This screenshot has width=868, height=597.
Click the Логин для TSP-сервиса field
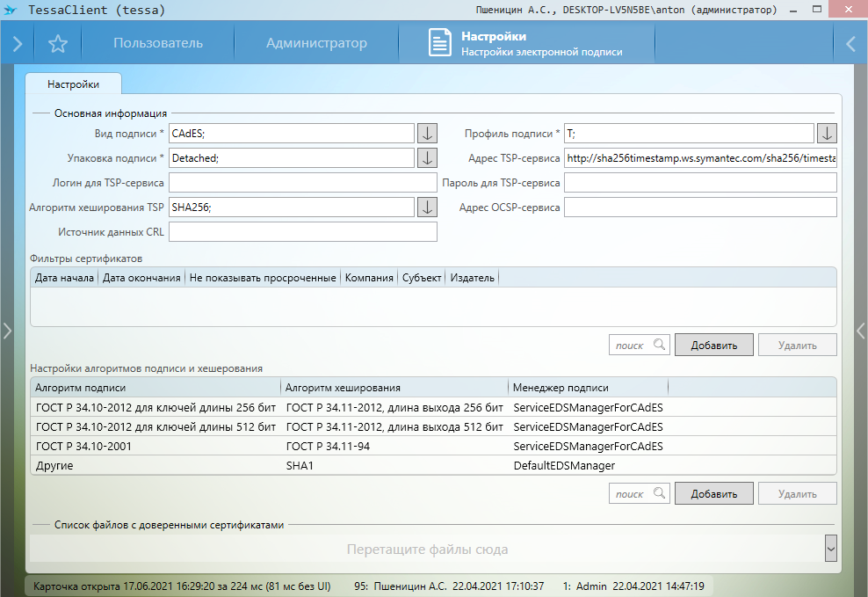tap(302, 183)
